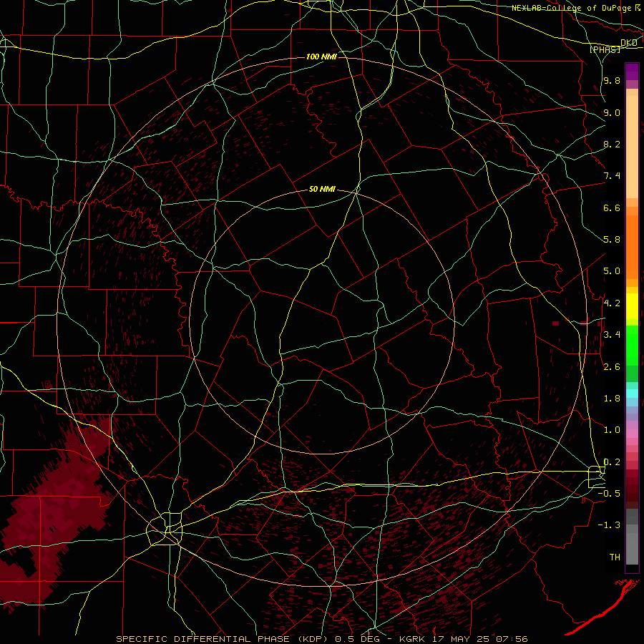Screen dimensions: 644x644
Task: Click the TH label at scale bottom
Action: tap(615, 557)
